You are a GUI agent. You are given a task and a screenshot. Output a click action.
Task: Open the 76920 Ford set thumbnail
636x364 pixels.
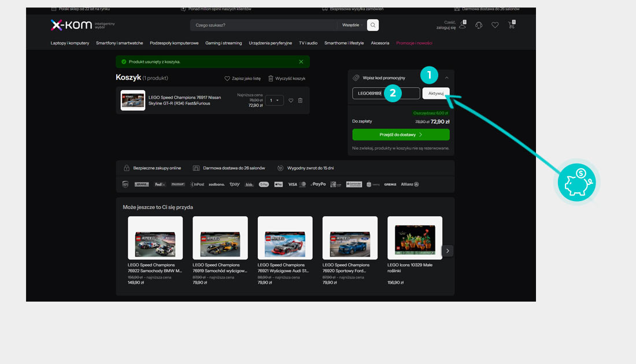(350, 238)
